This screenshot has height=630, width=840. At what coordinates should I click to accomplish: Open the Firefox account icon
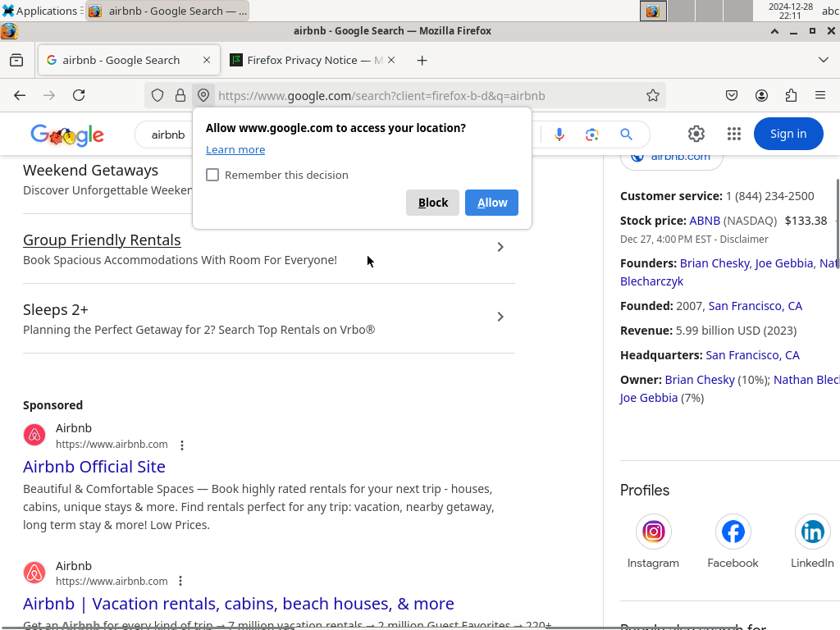(x=761, y=95)
